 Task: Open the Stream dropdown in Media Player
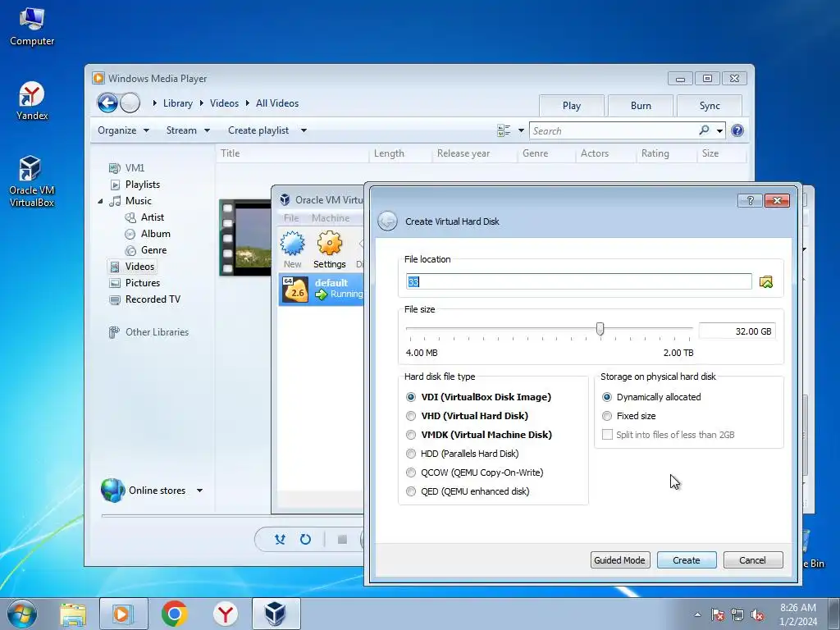pyautogui.click(x=188, y=130)
